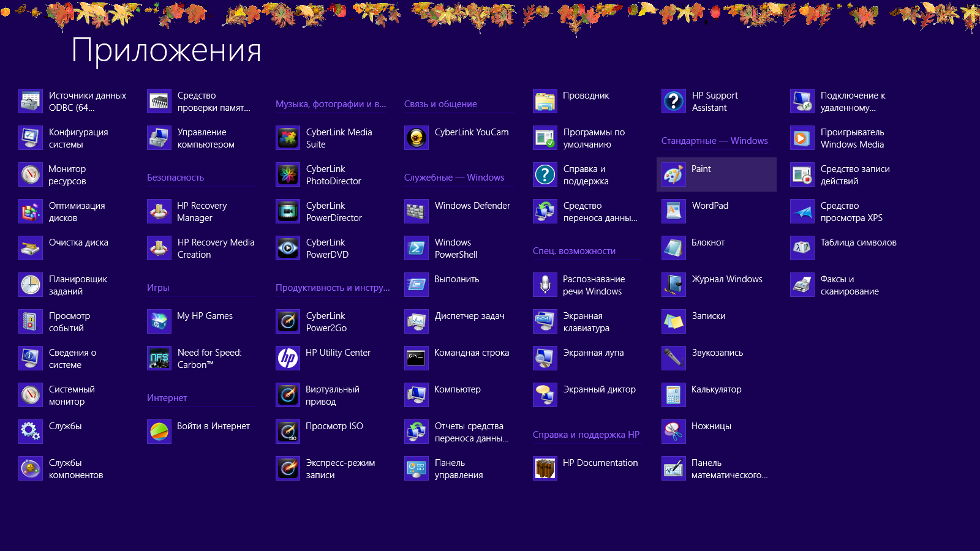This screenshot has width=980, height=551.
Task: Launch Проигрыватель Windows Media icon
Action: [x=802, y=138]
